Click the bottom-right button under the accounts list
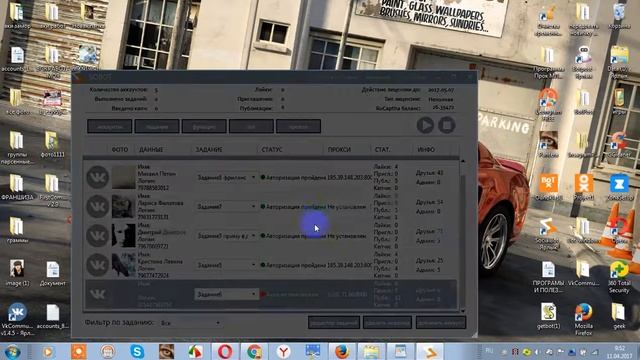This screenshot has height=360, width=640. click(440, 322)
